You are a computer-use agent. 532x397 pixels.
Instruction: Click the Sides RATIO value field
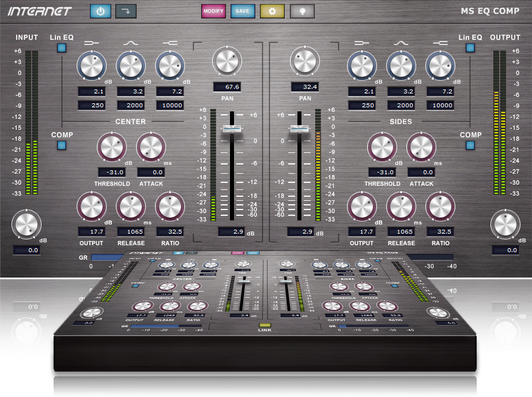point(440,231)
